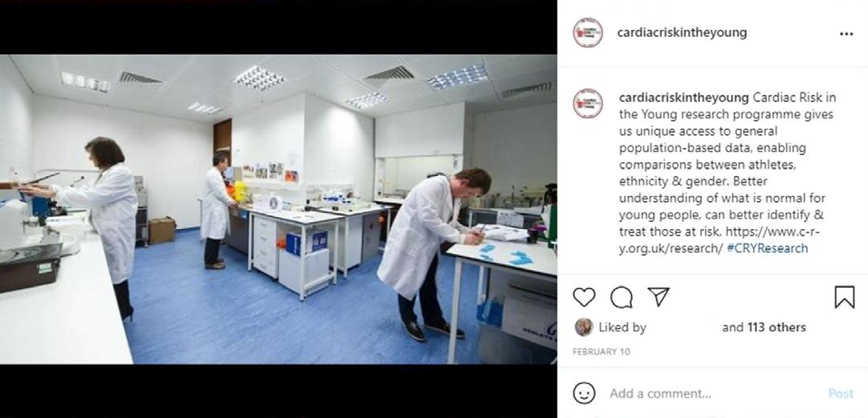Open the #CRYResearch hashtag
Screen dimensions: 868x418
(767, 248)
